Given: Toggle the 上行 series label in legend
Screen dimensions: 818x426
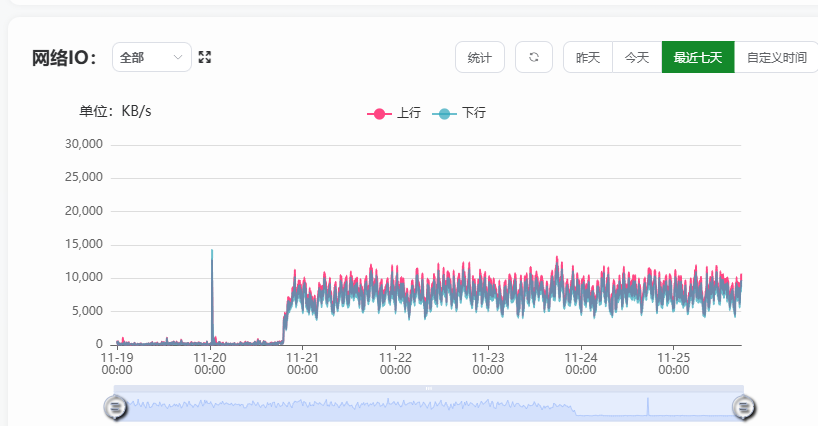Looking at the screenshot, I should [x=408, y=114].
